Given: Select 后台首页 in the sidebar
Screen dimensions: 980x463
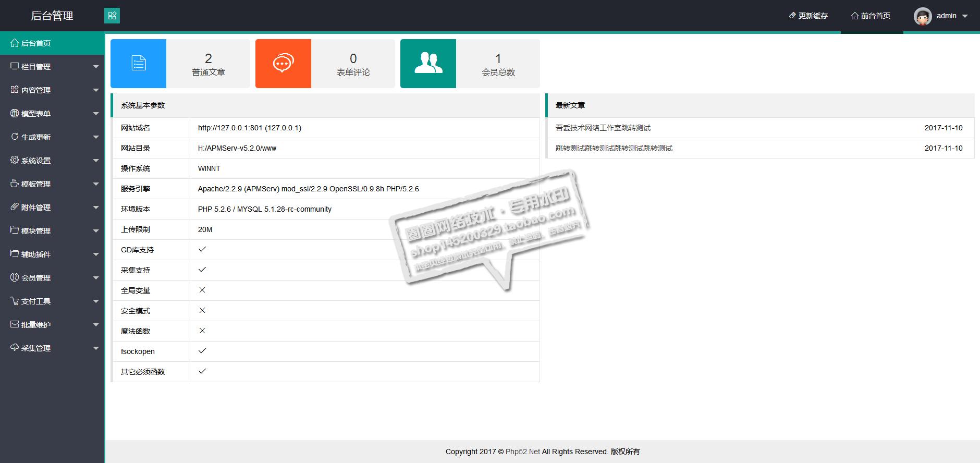Looking at the screenshot, I should 35,43.
